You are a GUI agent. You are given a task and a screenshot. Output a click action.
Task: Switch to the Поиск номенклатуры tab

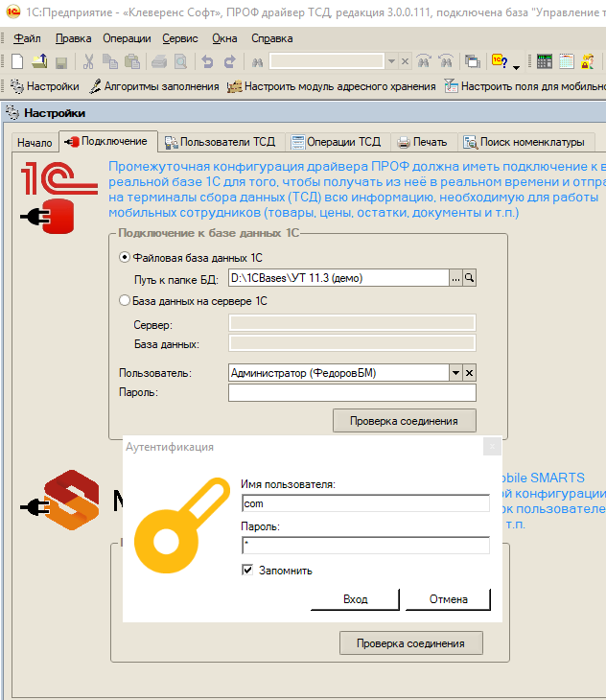pos(525,142)
